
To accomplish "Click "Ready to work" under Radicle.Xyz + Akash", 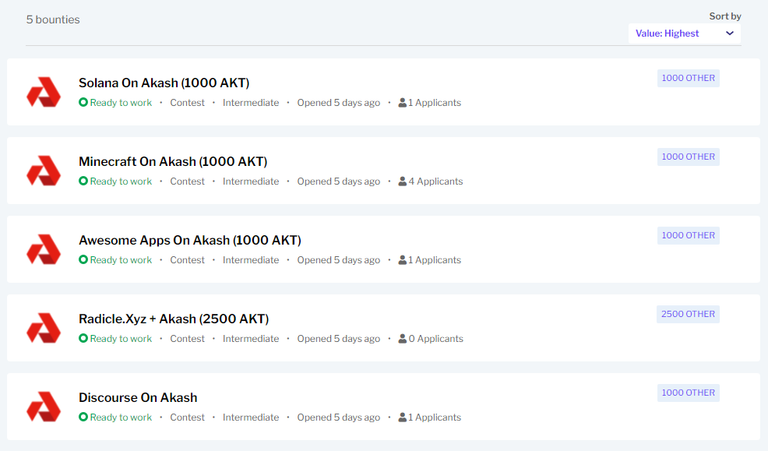I will tap(121, 339).
